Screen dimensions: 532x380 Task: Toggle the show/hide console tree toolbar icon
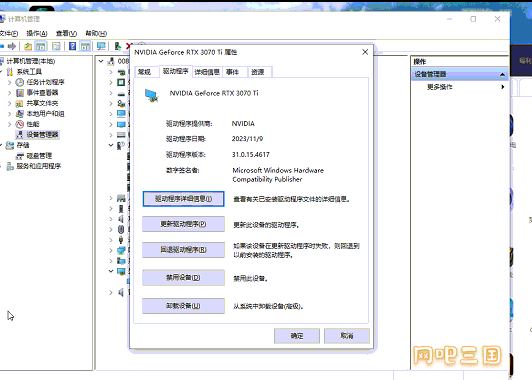click(x=41, y=46)
